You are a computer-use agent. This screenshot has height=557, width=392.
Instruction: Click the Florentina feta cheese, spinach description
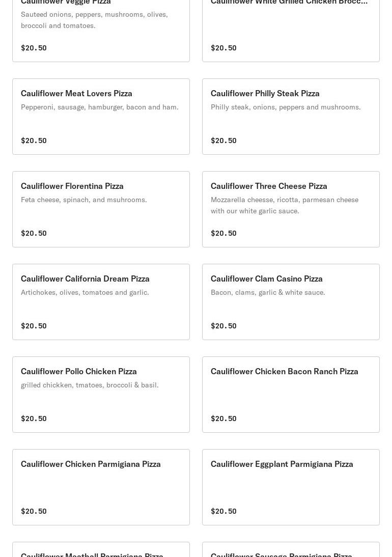(84, 200)
